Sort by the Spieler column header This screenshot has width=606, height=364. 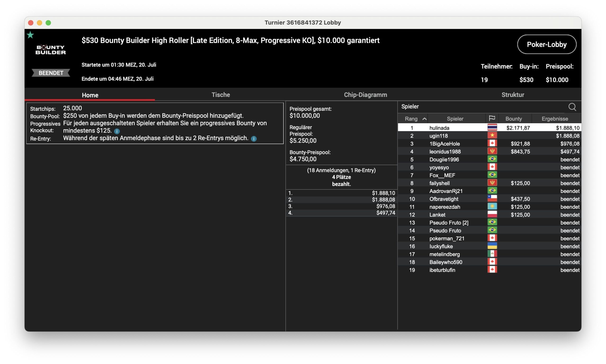[x=455, y=119]
